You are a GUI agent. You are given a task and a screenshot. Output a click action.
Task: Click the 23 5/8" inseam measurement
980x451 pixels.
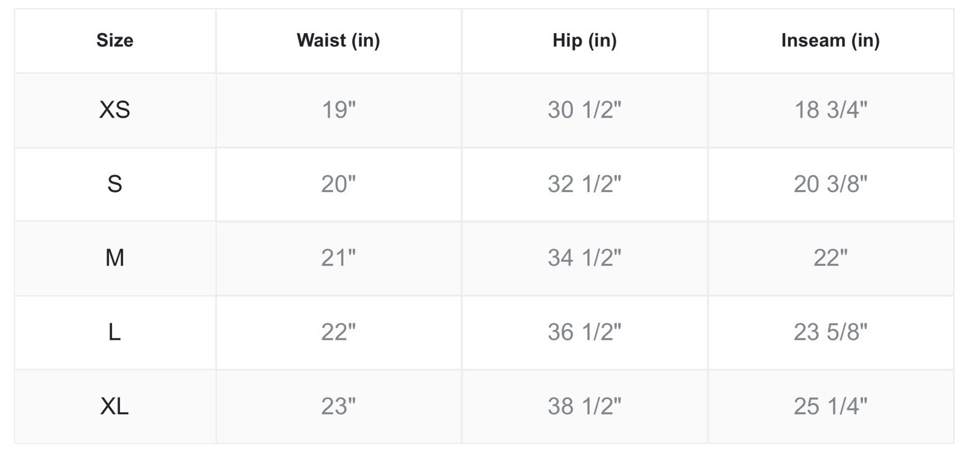coord(830,332)
